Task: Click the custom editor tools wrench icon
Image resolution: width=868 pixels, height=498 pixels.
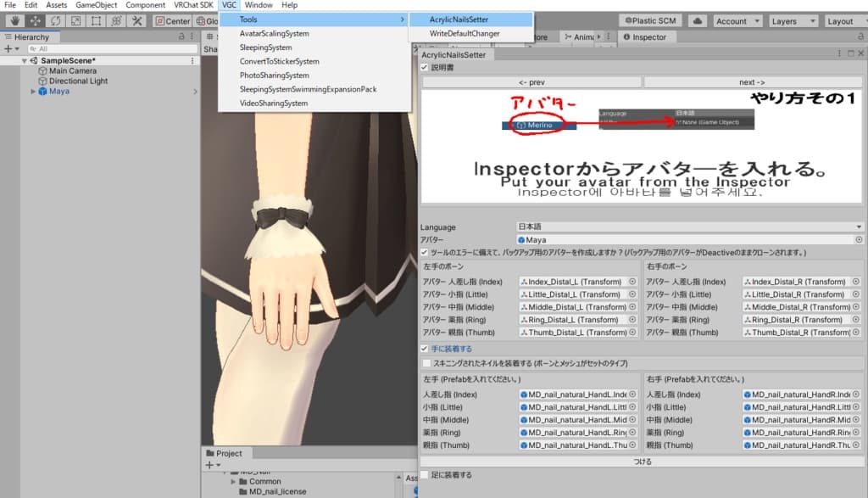Action: click(136, 21)
